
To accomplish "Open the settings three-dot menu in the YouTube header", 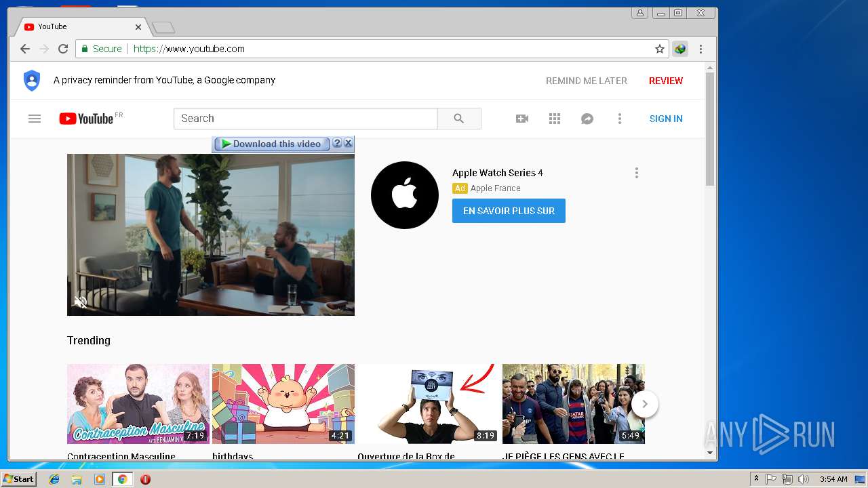I will (x=619, y=119).
